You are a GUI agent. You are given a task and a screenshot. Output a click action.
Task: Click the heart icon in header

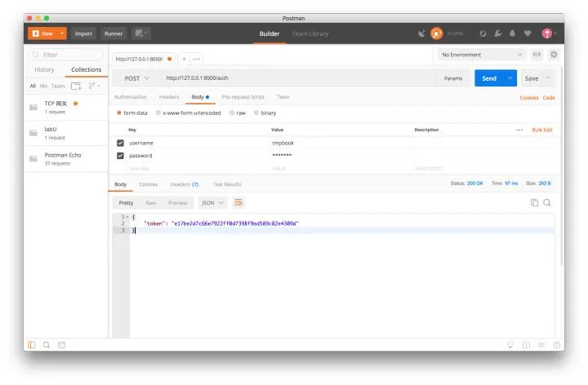point(528,33)
